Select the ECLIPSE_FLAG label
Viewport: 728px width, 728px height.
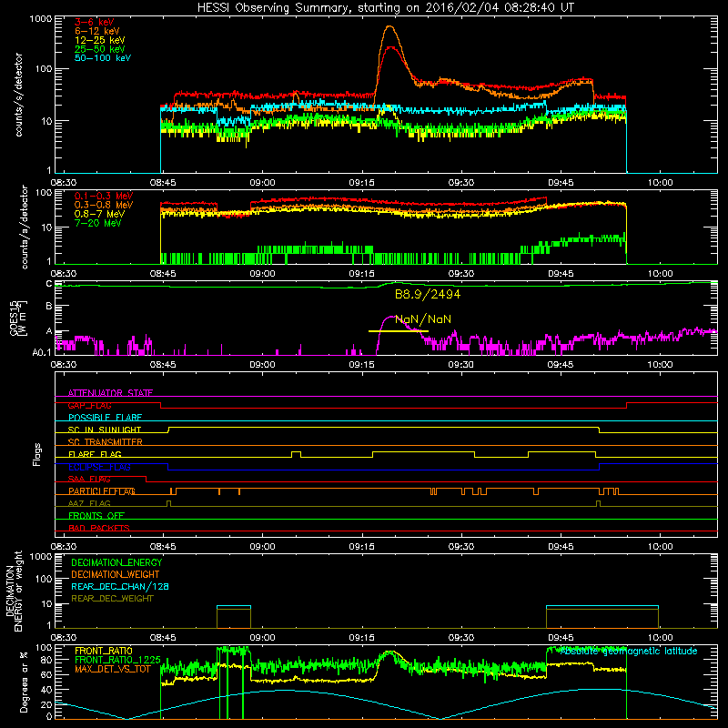99,467
